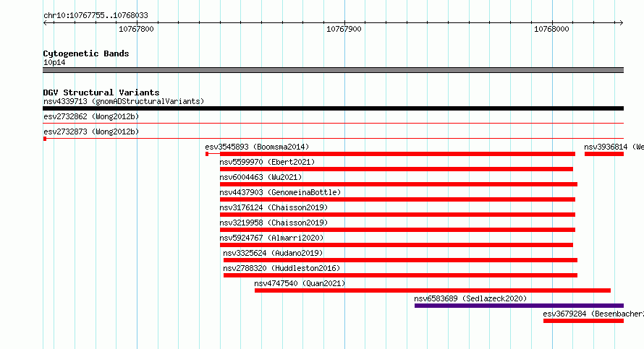The width and height of the screenshot is (644, 349).
Task: Select the red bar under nsv3219958
Action: [x=397, y=230]
